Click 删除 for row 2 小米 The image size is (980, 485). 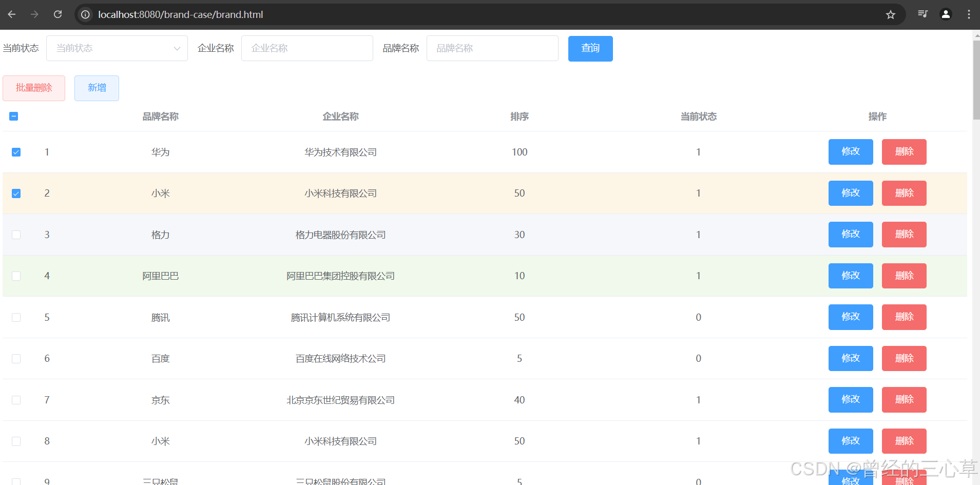click(904, 193)
